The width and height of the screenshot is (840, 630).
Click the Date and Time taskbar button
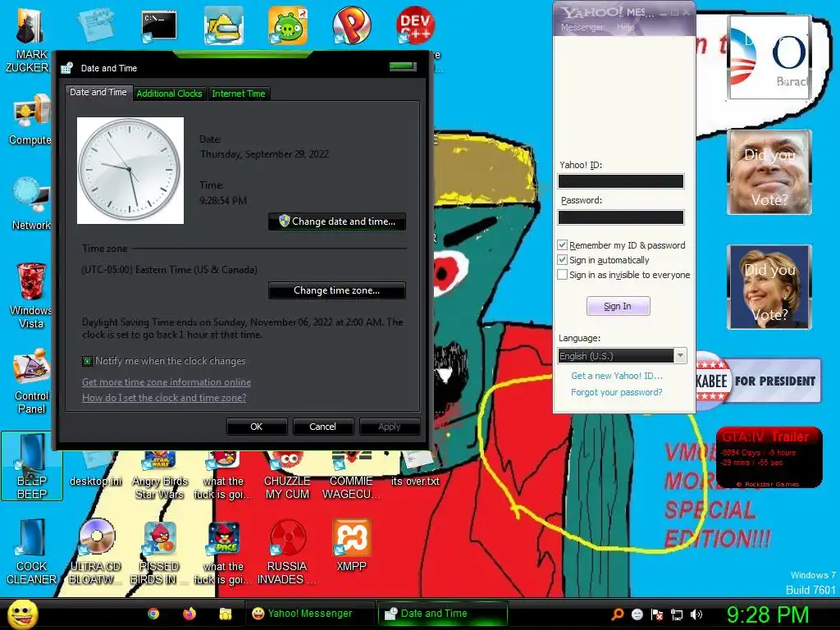coord(443,614)
